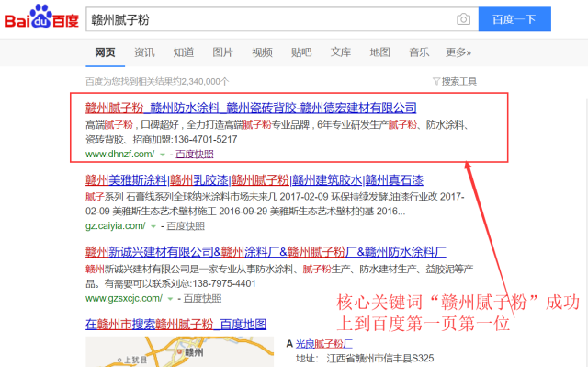Open 光良腻子粉厂 map listing

324,343
